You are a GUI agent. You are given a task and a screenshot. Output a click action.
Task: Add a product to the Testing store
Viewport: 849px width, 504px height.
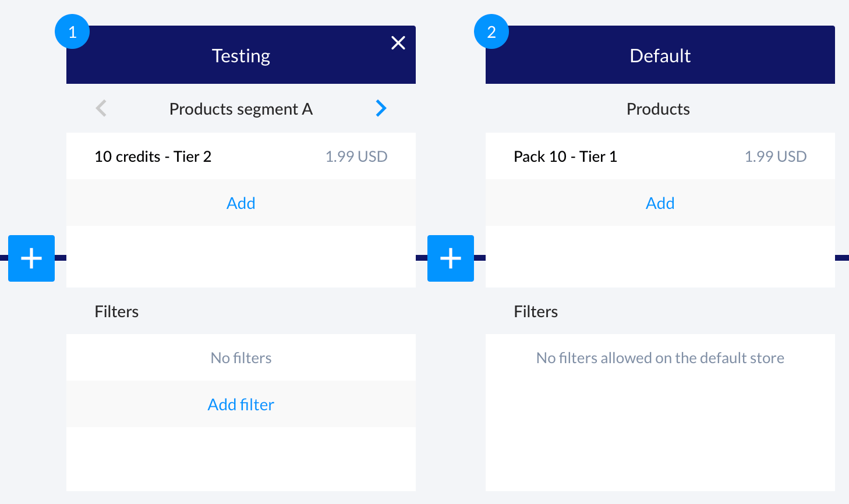pos(241,203)
